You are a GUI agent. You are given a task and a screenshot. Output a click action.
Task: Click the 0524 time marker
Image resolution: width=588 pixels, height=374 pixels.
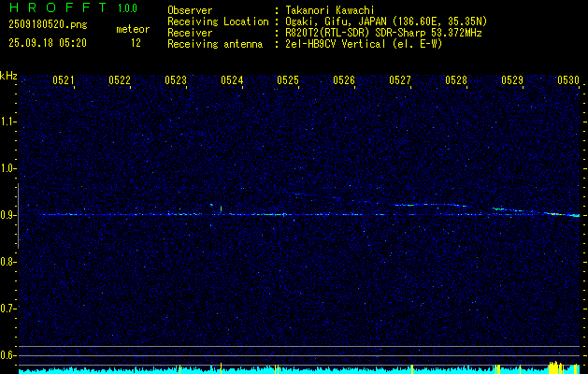coord(232,80)
